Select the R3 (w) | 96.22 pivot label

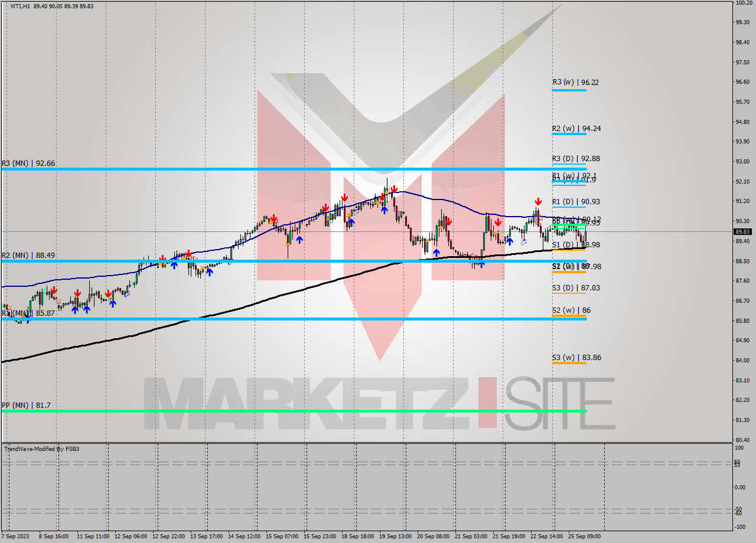[x=576, y=82]
